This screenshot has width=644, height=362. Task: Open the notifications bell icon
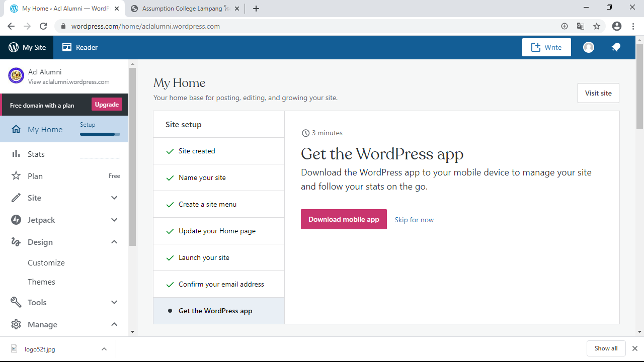(615, 47)
